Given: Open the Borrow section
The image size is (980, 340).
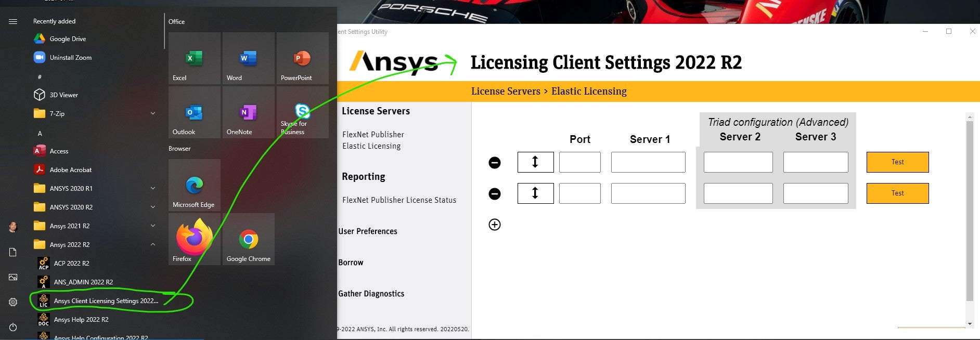Looking at the screenshot, I should tap(351, 263).
